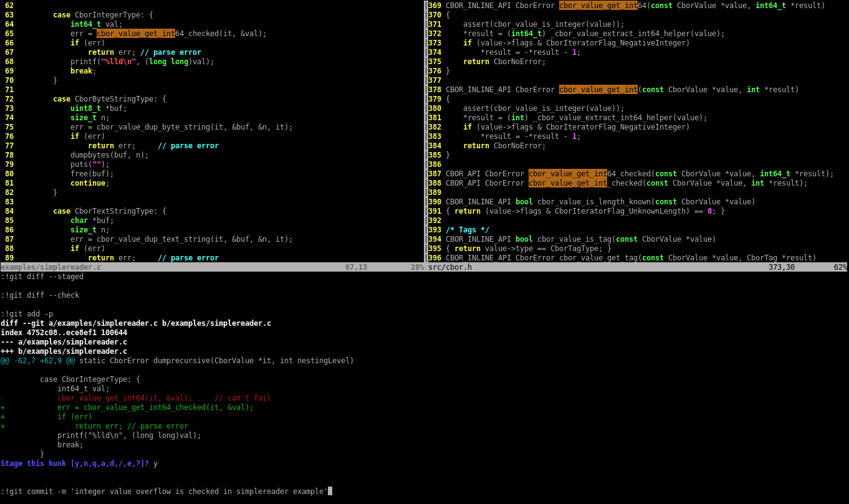Click '--- a/examples/simplereader.c' diff line

tap(64, 342)
